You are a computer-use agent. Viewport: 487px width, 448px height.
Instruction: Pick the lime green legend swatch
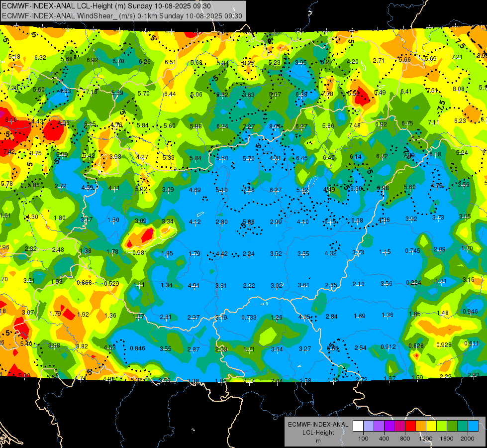(442, 426)
